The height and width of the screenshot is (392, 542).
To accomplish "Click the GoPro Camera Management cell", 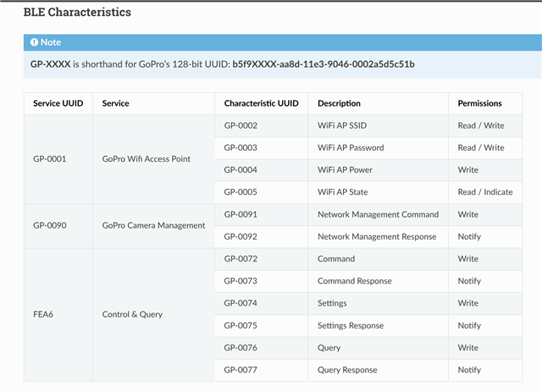I will pyautogui.click(x=153, y=226).
